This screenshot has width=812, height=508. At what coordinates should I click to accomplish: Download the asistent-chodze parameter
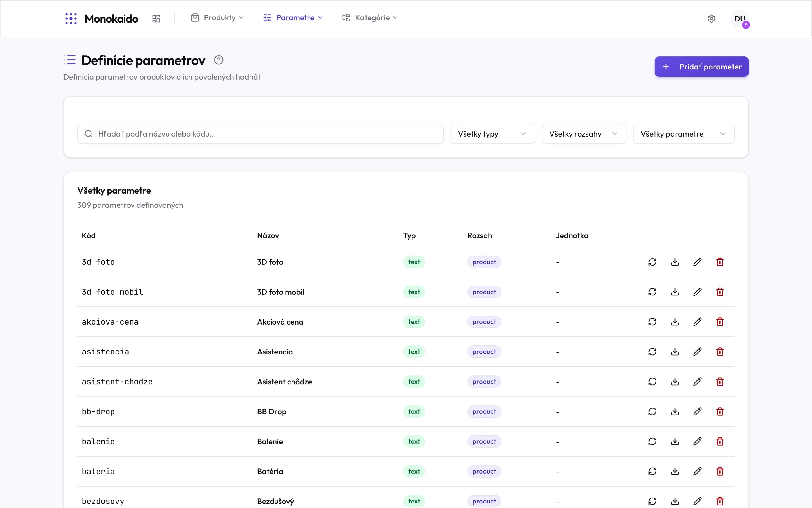click(675, 382)
